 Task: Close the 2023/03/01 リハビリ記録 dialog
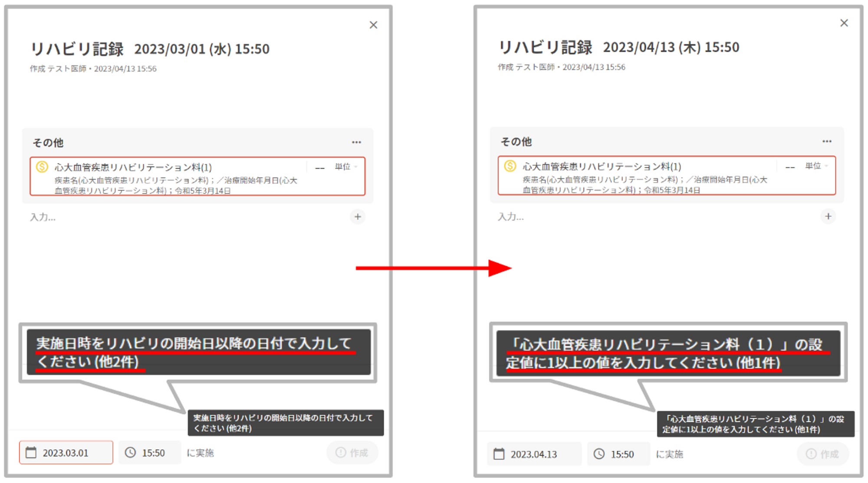pyautogui.click(x=373, y=25)
